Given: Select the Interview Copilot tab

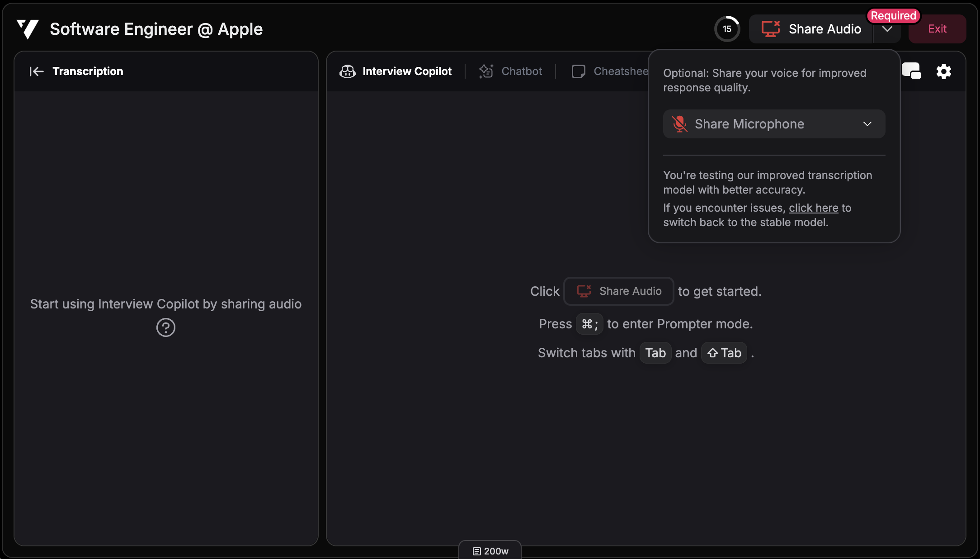Looking at the screenshot, I should (x=406, y=71).
